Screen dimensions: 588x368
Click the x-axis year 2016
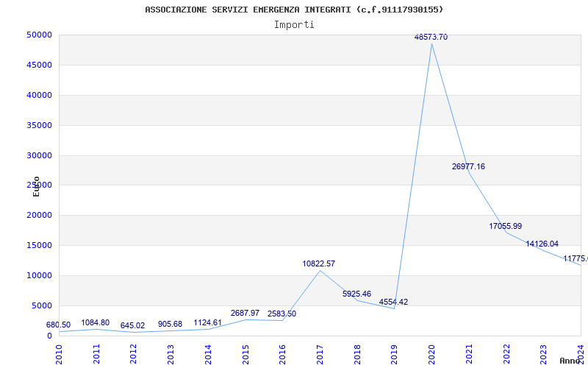coord(282,355)
